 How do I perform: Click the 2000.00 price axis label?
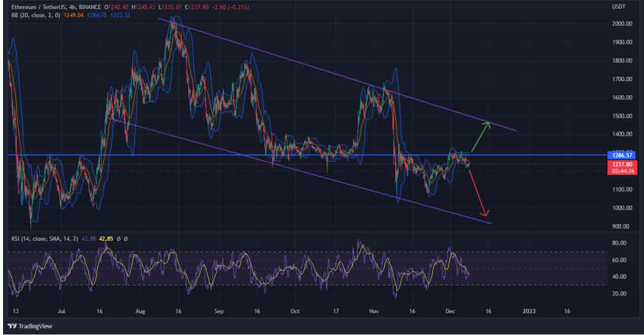click(621, 24)
